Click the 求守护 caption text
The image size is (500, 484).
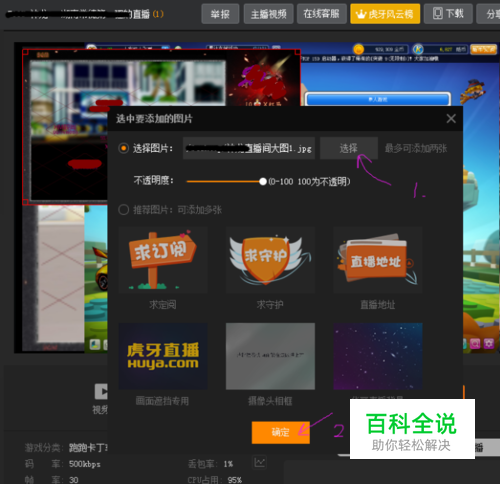[x=270, y=304]
